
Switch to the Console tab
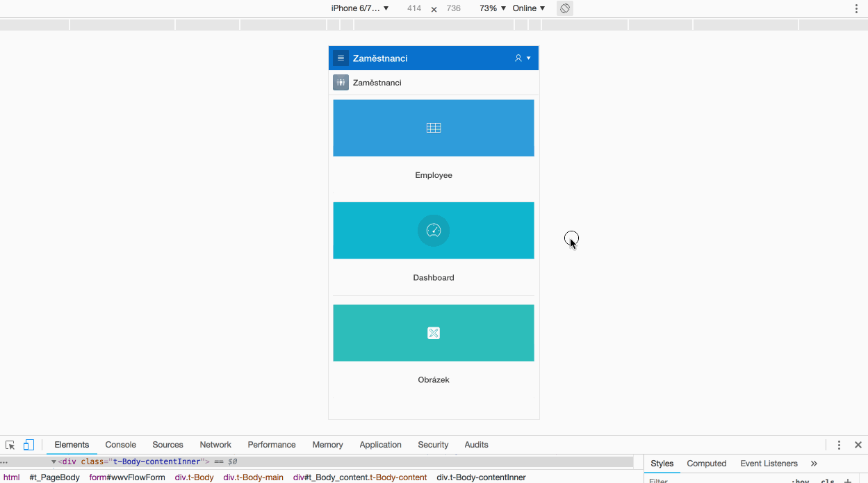point(120,445)
